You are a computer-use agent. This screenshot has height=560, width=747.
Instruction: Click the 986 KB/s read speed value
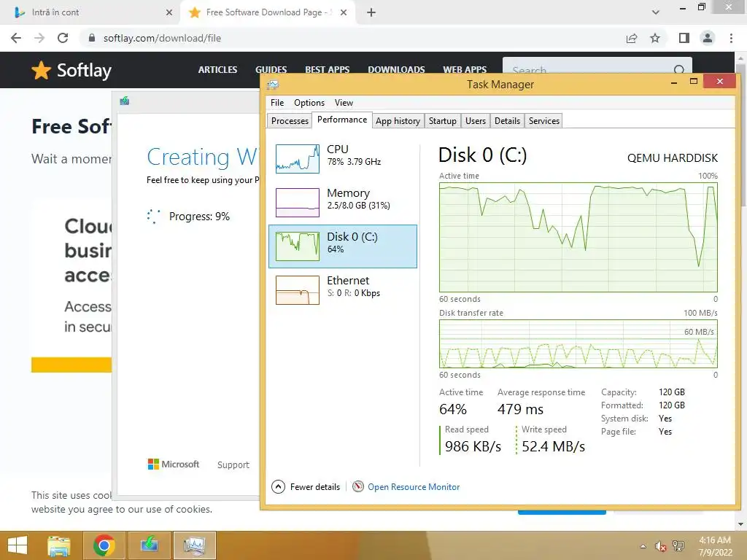pyautogui.click(x=473, y=447)
